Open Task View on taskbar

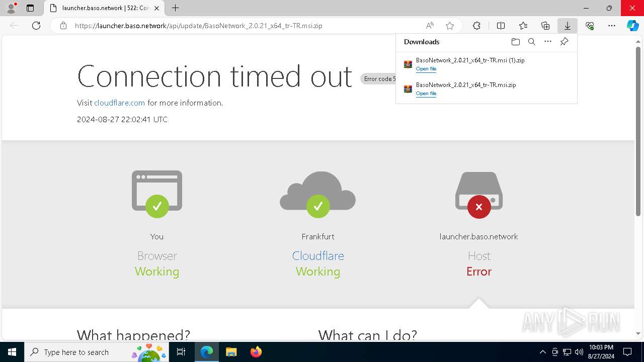(182, 352)
